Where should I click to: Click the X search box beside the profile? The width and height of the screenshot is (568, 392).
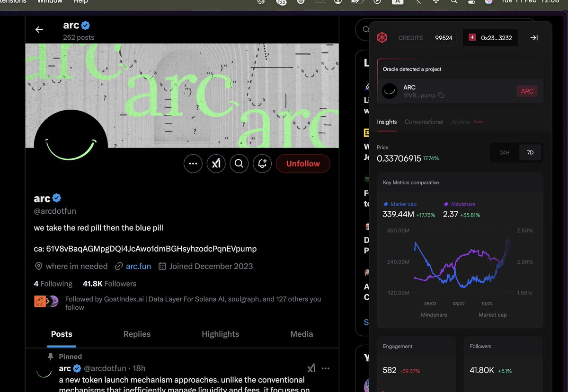click(x=362, y=29)
